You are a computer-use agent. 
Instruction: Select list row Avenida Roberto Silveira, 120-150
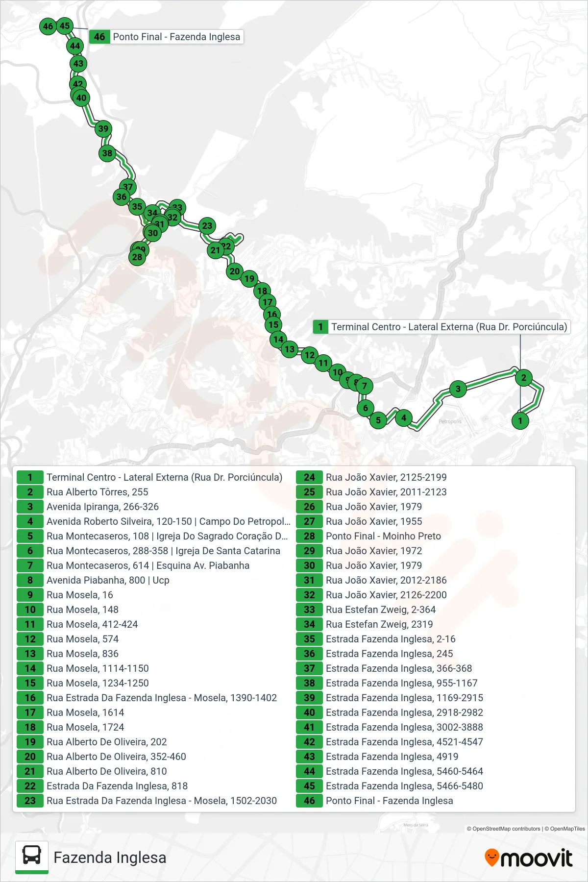click(x=154, y=521)
